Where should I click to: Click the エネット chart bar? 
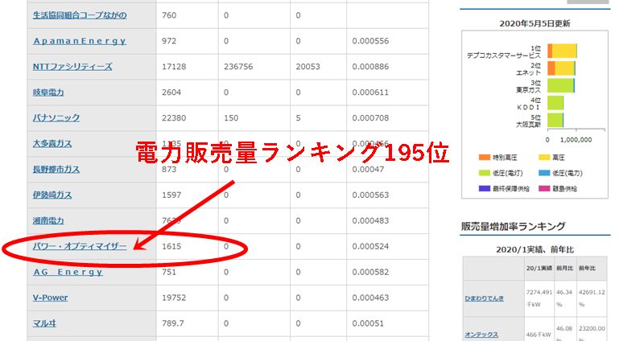pos(561,68)
